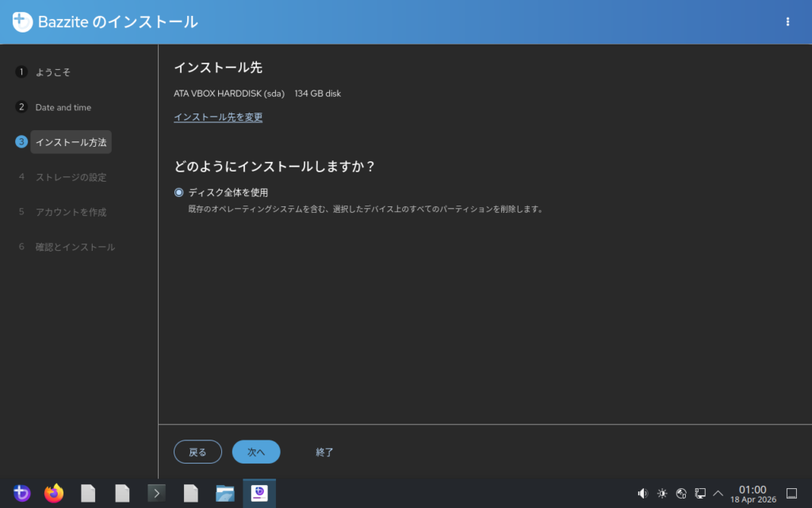Go to the ようこそ step in sidebar
The image size is (812, 508).
(52, 72)
